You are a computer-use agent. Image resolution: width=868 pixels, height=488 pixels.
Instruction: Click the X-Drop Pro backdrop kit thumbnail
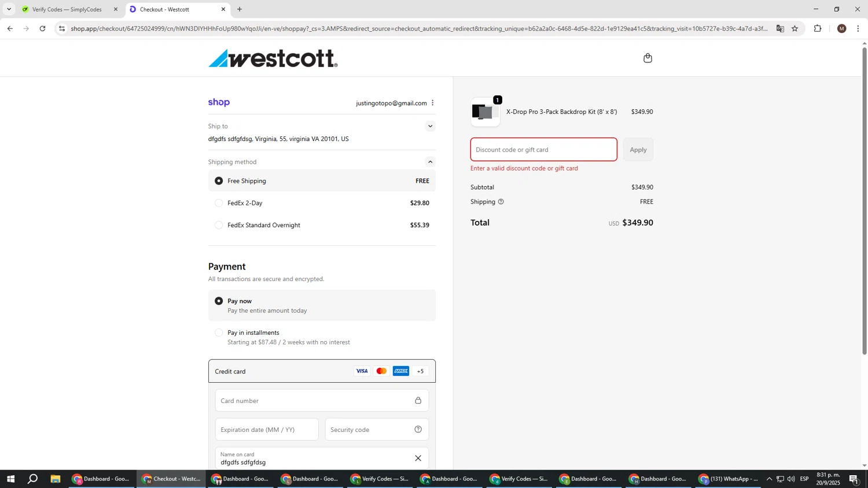[x=485, y=112]
